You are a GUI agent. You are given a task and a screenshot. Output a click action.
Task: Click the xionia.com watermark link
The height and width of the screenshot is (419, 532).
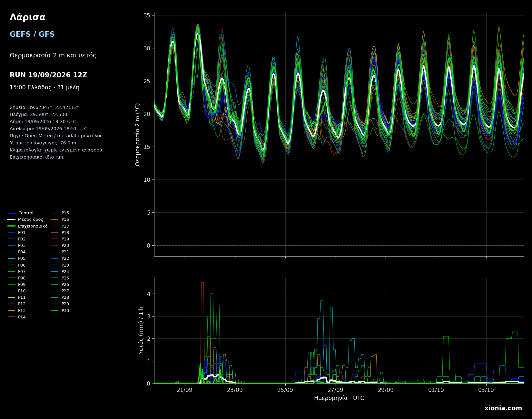[503, 408]
